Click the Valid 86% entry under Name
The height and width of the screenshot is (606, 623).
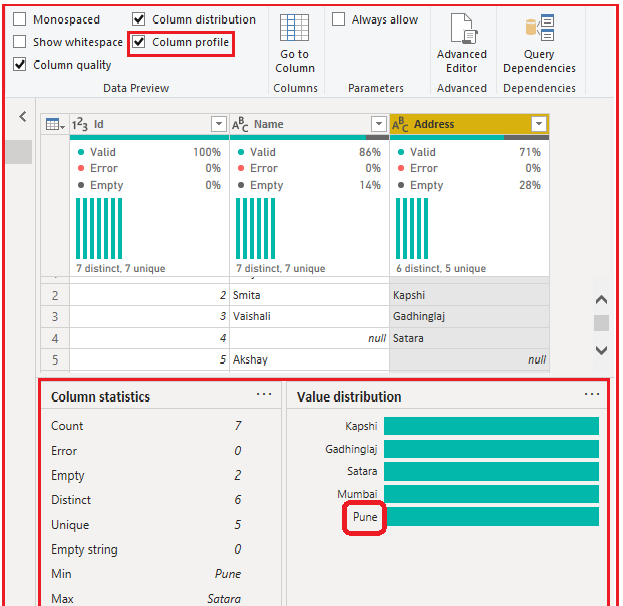coord(309,152)
